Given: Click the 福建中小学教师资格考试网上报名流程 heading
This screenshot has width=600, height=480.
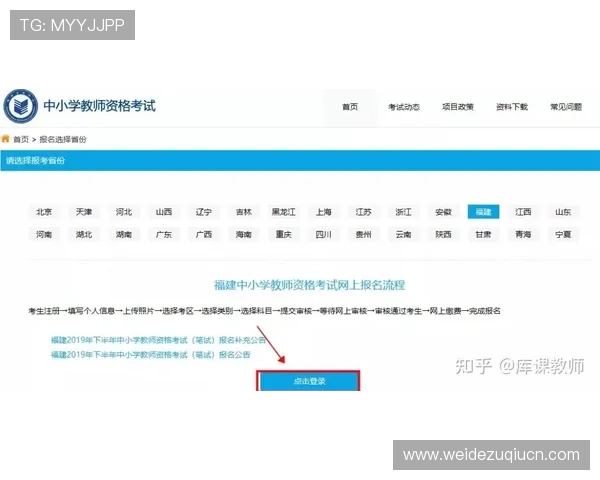Looking at the screenshot, I should (x=309, y=285).
